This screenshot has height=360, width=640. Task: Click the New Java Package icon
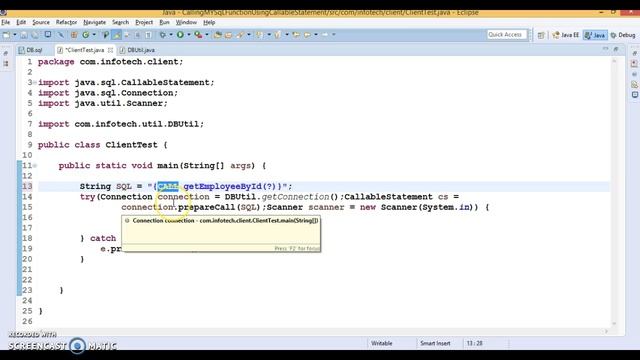point(74,35)
